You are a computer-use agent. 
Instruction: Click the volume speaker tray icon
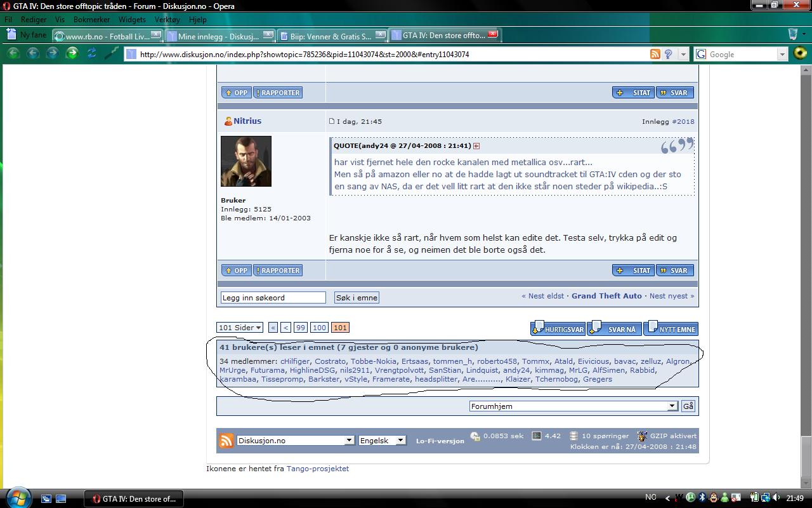(777, 498)
